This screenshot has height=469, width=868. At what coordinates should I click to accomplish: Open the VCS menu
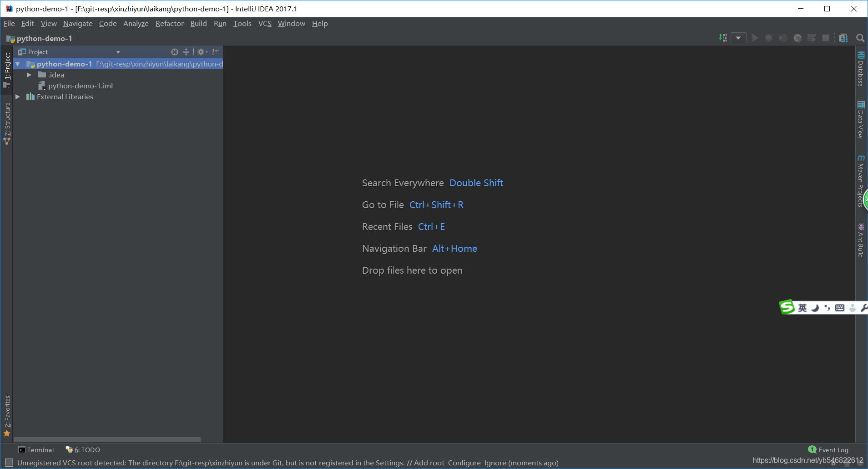(265, 23)
